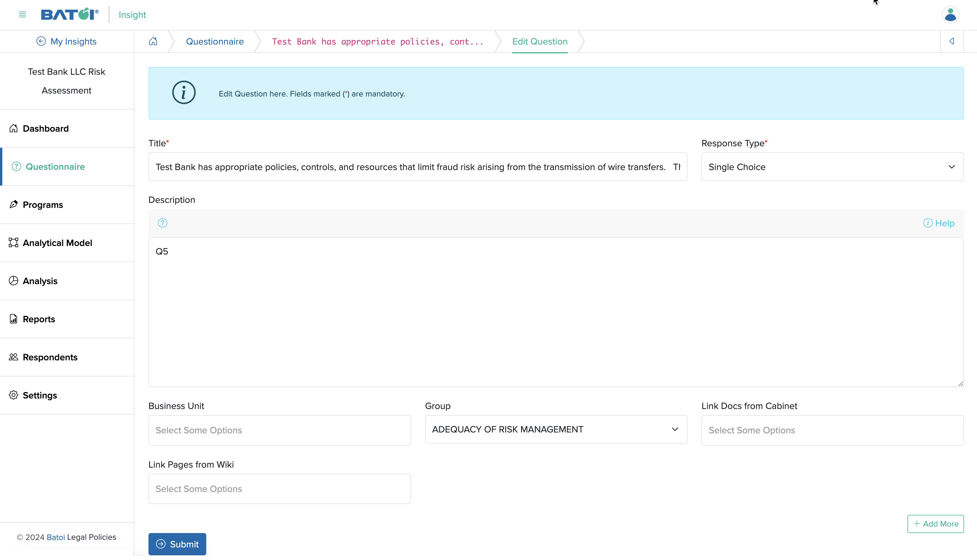Click Legal Policies in footer
Screen dimensions: 977x560
(x=92, y=537)
